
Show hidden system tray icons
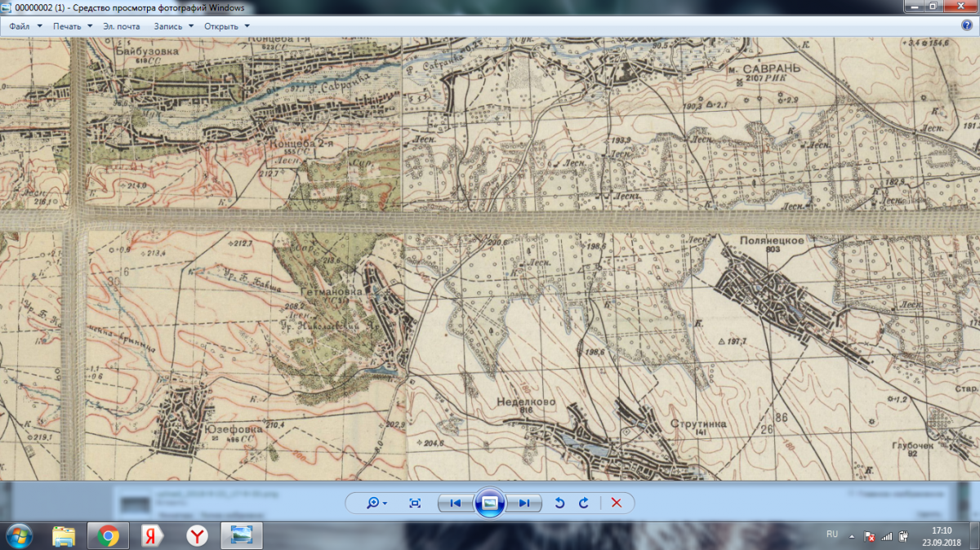click(x=852, y=535)
